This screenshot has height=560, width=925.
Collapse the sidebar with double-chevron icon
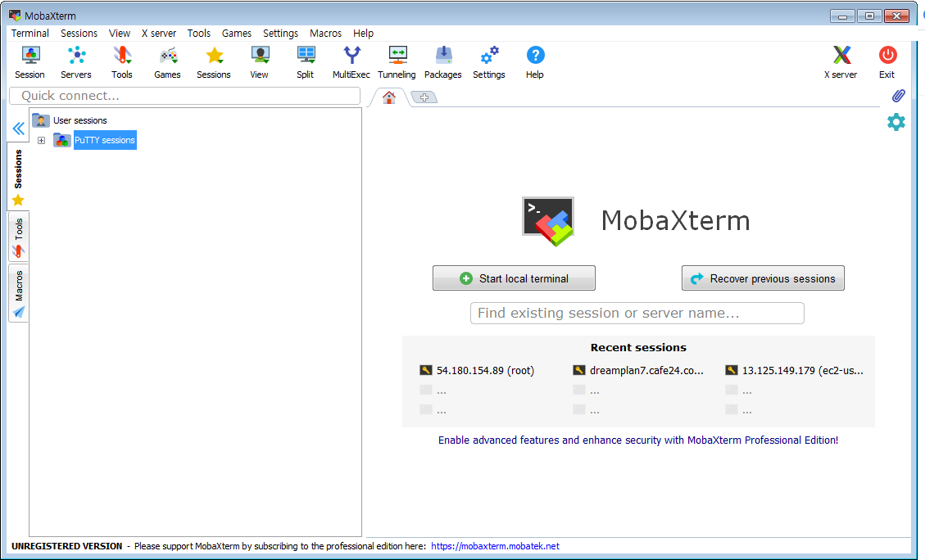(19, 129)
